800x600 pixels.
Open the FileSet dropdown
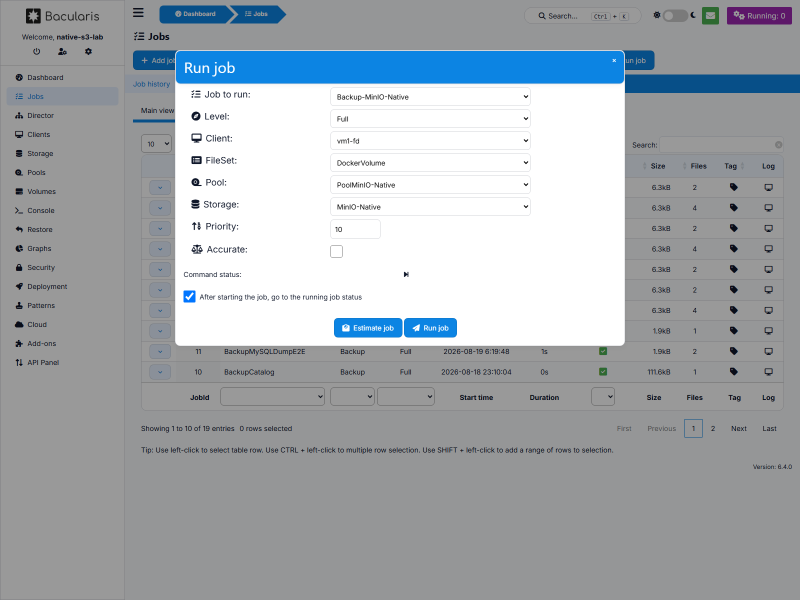pyautogui.click(x=430, y=163)
